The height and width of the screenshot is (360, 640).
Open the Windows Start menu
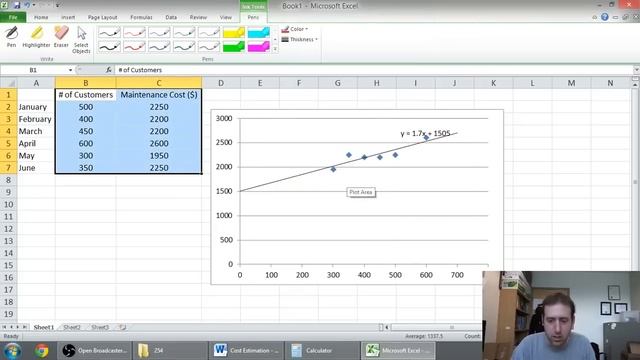click(x=13, y=351)
